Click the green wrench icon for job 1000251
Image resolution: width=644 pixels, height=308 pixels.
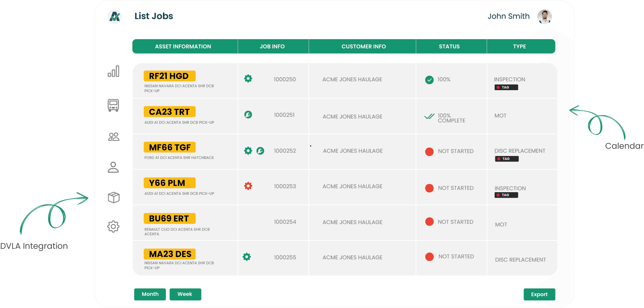coord(248,115)
